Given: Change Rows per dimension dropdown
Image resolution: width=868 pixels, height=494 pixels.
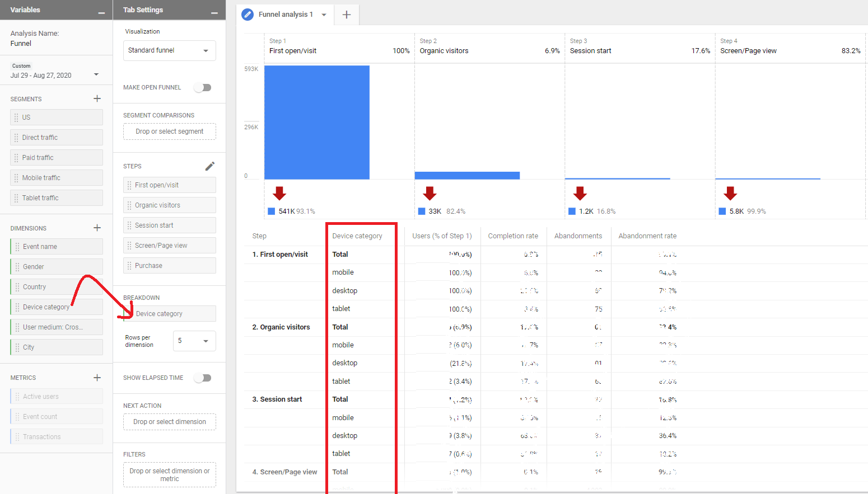Looking at the screenshot, I should [194, 341].
